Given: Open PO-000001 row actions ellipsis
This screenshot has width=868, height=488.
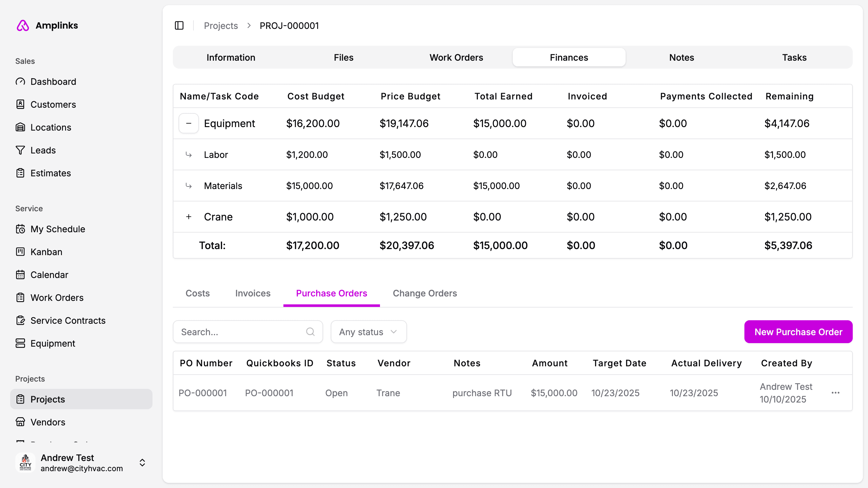Looking at the screenshot, I should click(x=835, y=393).
